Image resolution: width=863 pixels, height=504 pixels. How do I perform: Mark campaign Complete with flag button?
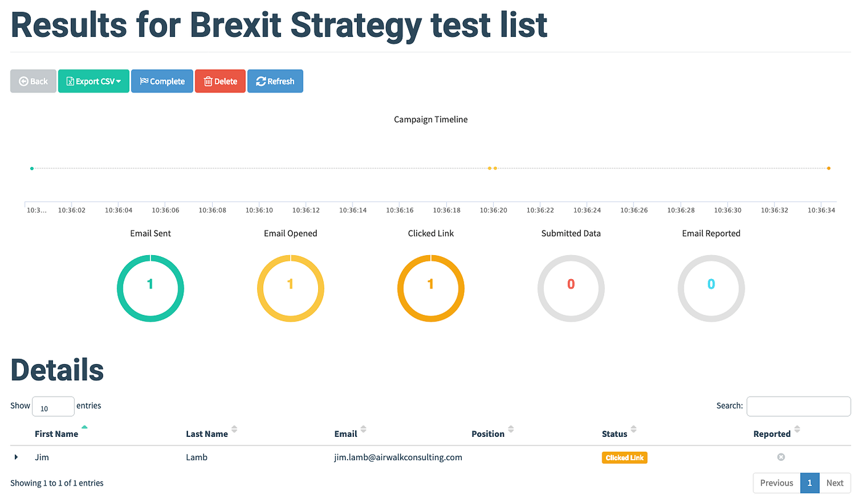(162, 81)
